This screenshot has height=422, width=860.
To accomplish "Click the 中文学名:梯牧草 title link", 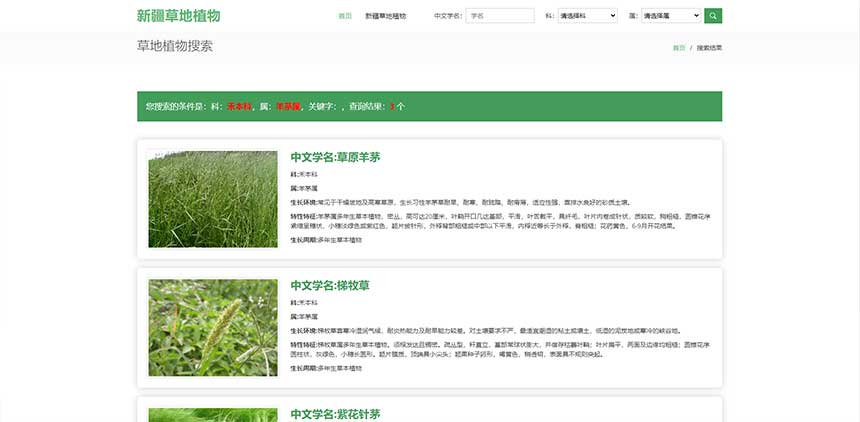I will [330, 285].
